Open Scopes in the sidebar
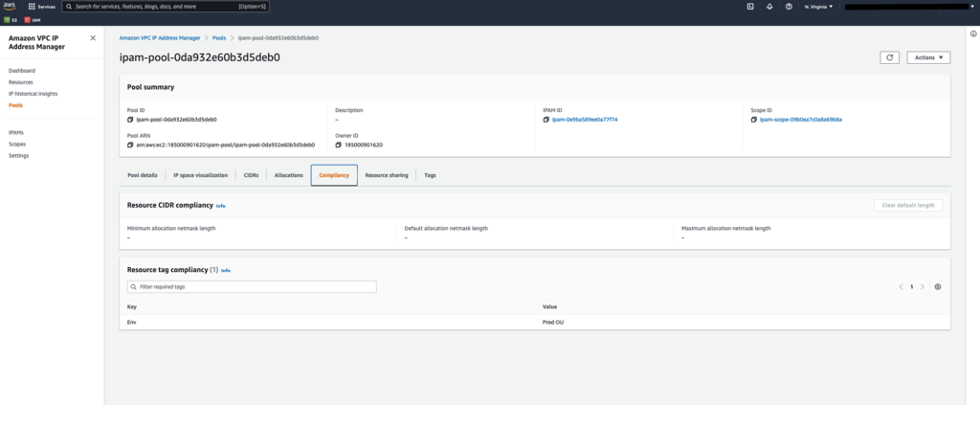The width and height of the screenshot is (980, 427). pos(17,144)
